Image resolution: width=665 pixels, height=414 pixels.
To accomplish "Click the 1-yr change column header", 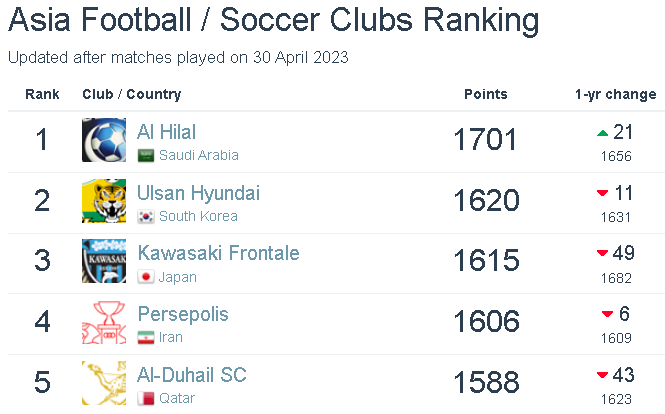I will coord(615,95).
